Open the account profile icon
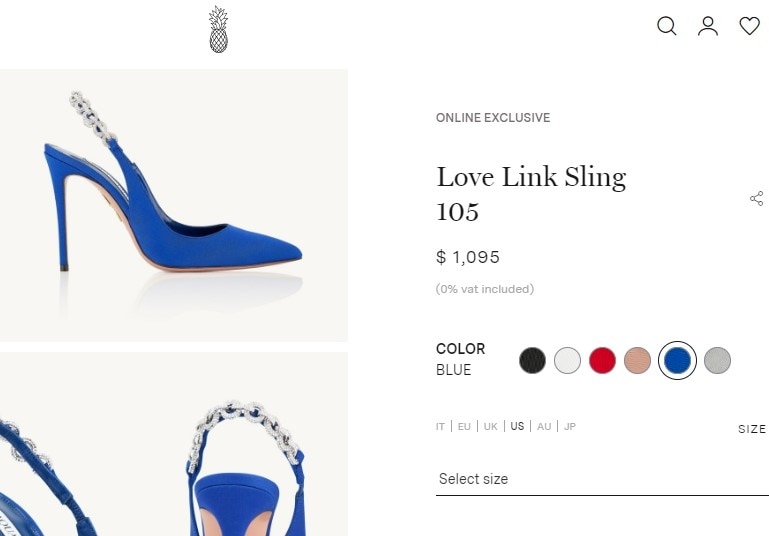 [x=708, y=26]
